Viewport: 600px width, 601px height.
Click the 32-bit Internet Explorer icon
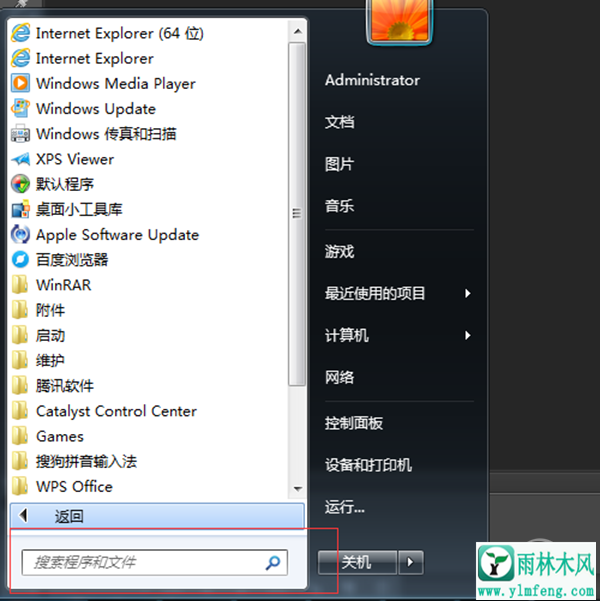pos(20,58)
